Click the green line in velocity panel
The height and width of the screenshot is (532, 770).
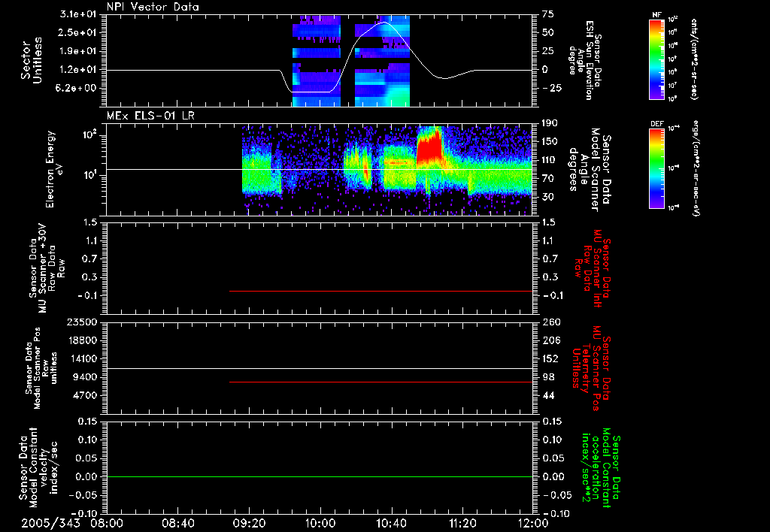pyautogui.click(x=320, y=476)
